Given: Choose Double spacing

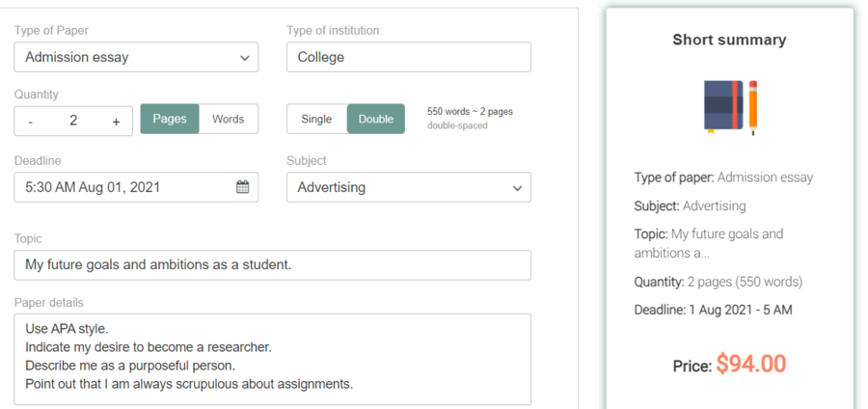Looking at the screenshot, I should [x=376, y=119].
